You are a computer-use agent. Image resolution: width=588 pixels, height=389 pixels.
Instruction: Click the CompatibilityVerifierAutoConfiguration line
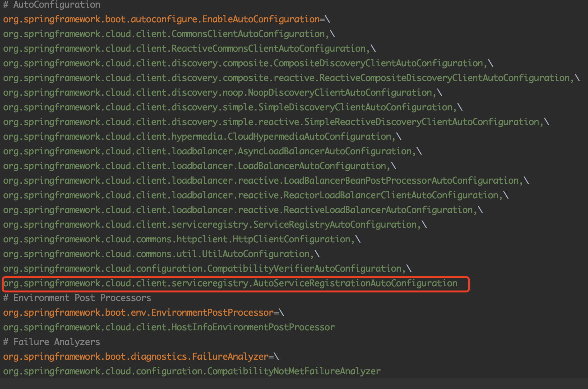point(207,269)
